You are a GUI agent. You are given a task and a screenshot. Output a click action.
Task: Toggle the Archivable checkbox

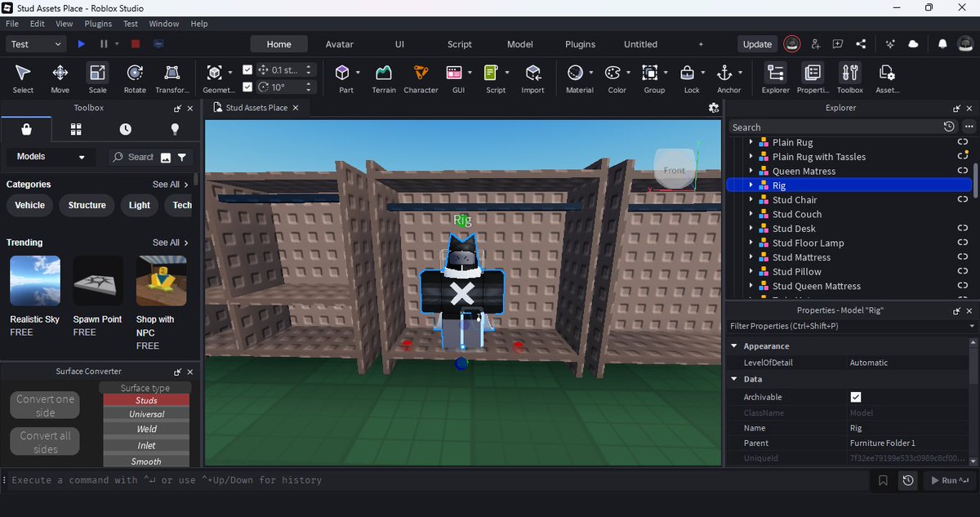(856, 397)
